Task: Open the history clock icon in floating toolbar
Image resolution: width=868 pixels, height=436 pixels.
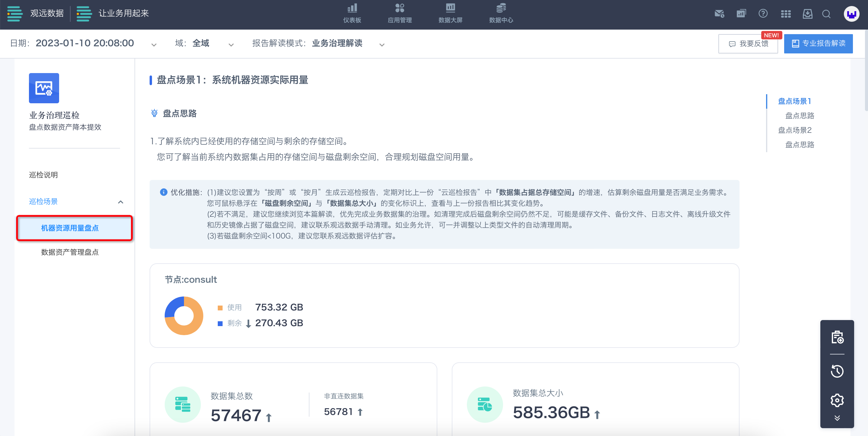Action: click(837, 371)
